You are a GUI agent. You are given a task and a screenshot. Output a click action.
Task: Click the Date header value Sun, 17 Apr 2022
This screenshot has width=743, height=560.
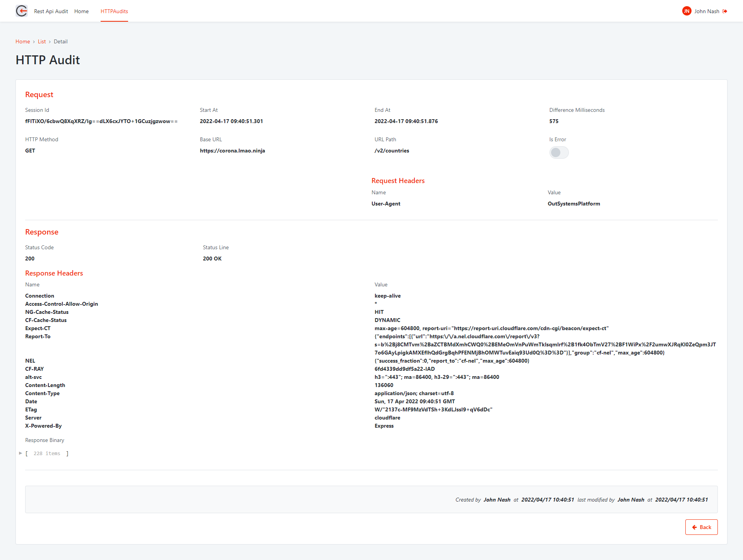(415, 401)
